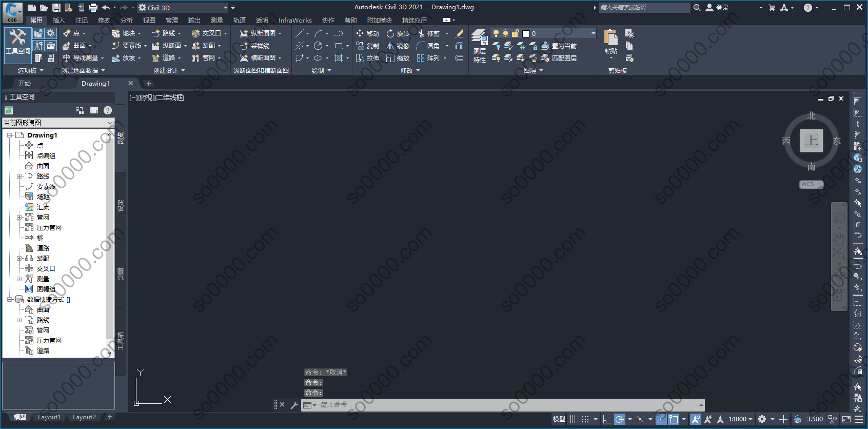
Task: Switch to the 开始 start tab
Action: [25, 83]
